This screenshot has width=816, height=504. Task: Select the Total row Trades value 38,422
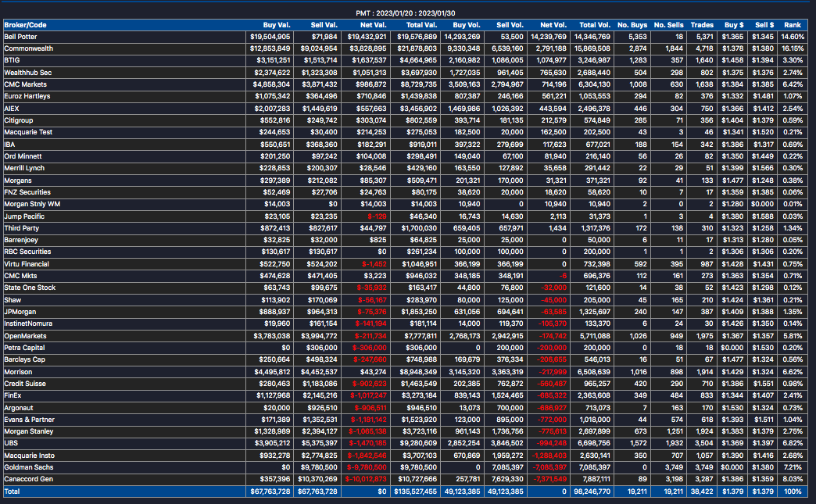click(702, 491)
